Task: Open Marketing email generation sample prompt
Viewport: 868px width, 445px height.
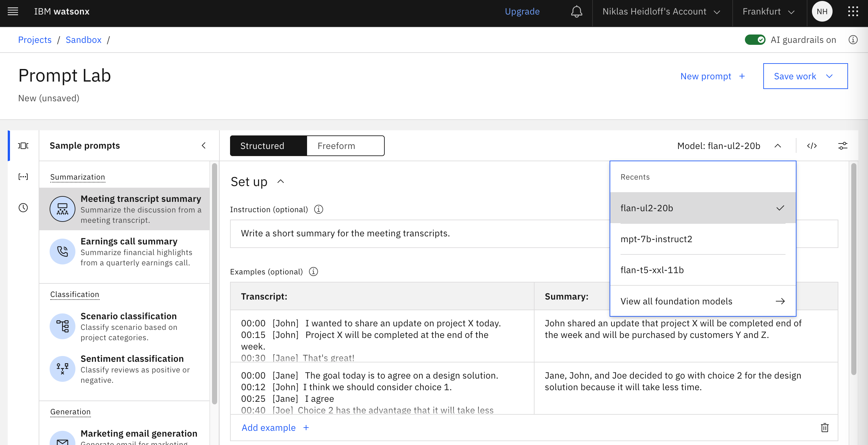Action: [x=124, y=436]
